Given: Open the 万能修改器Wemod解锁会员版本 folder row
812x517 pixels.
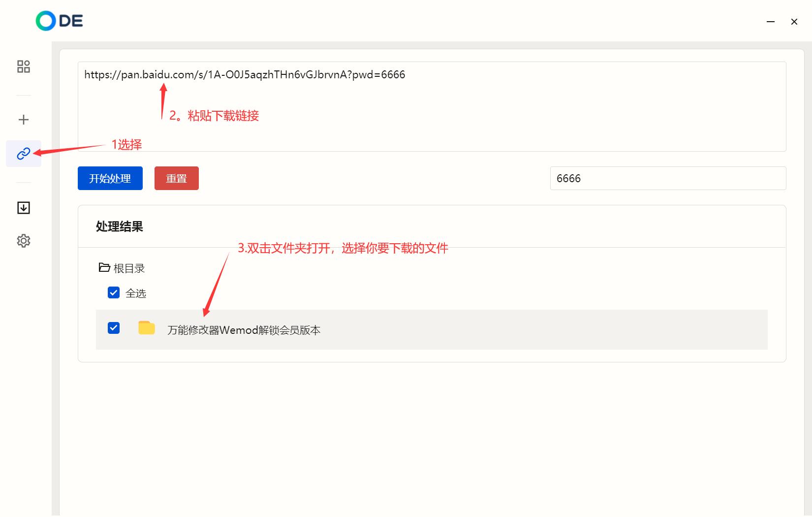Looking at the screenshot, I should [244, 329].
